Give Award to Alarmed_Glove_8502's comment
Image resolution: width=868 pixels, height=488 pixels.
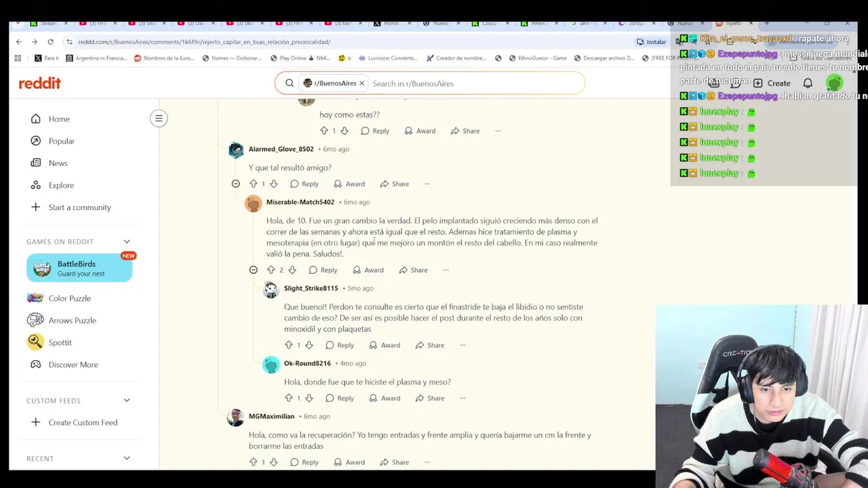pos(349,184)
